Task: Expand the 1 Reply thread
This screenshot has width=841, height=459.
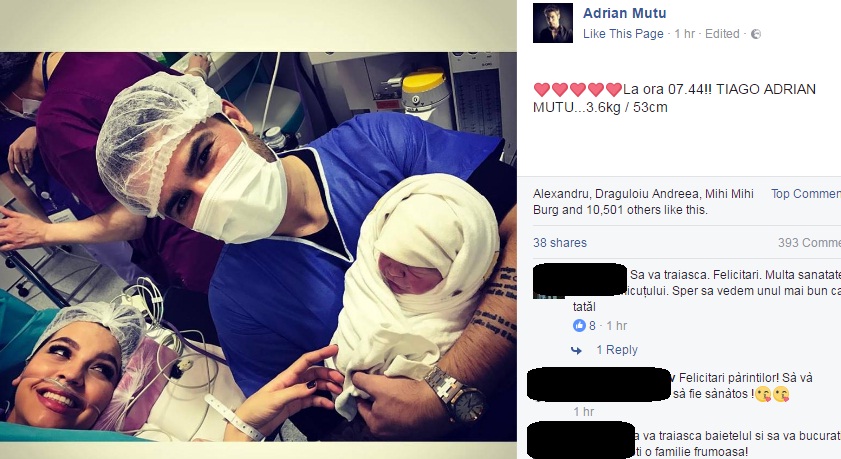Action: tap(617, 350)
